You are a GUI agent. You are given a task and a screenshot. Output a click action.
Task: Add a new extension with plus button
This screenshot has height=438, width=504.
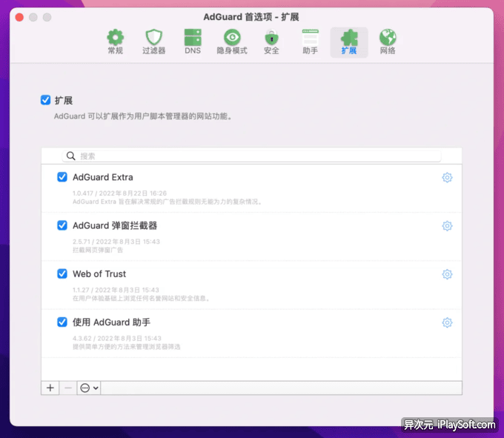click(x=50, y=388)
